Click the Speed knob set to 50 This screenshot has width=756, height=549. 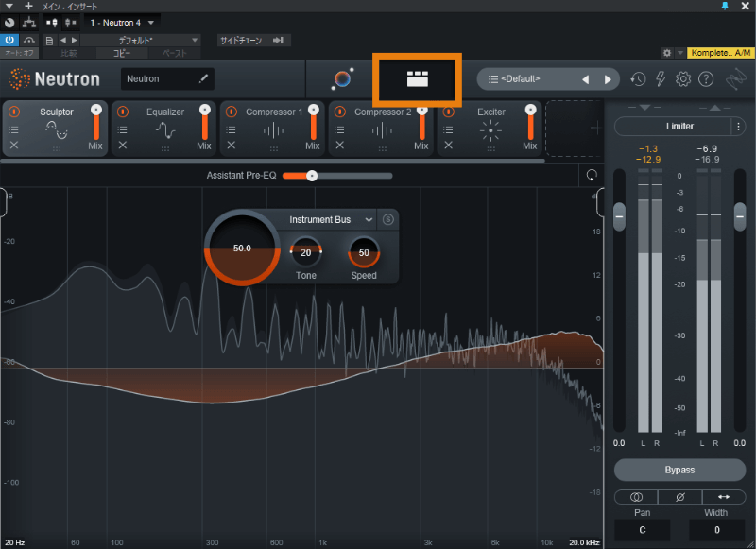(364, 252)
